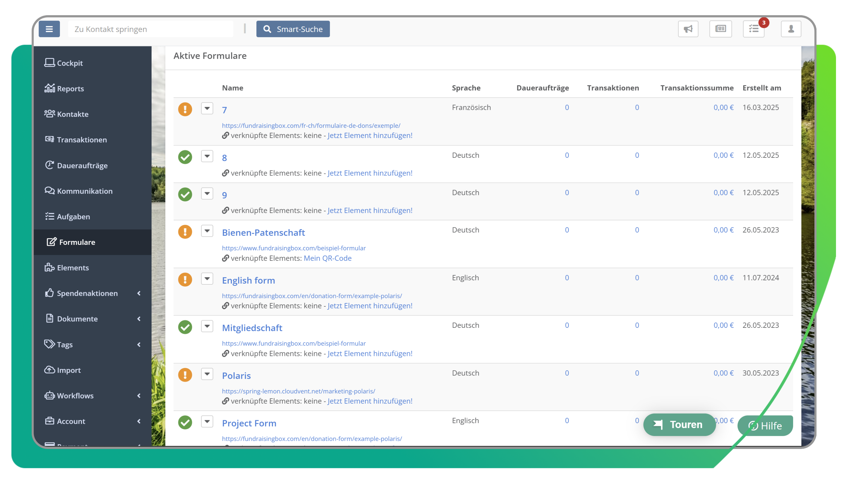
Task: Click the Smart-Suche button
Action: pyautogui.click(x=293, y=29)
